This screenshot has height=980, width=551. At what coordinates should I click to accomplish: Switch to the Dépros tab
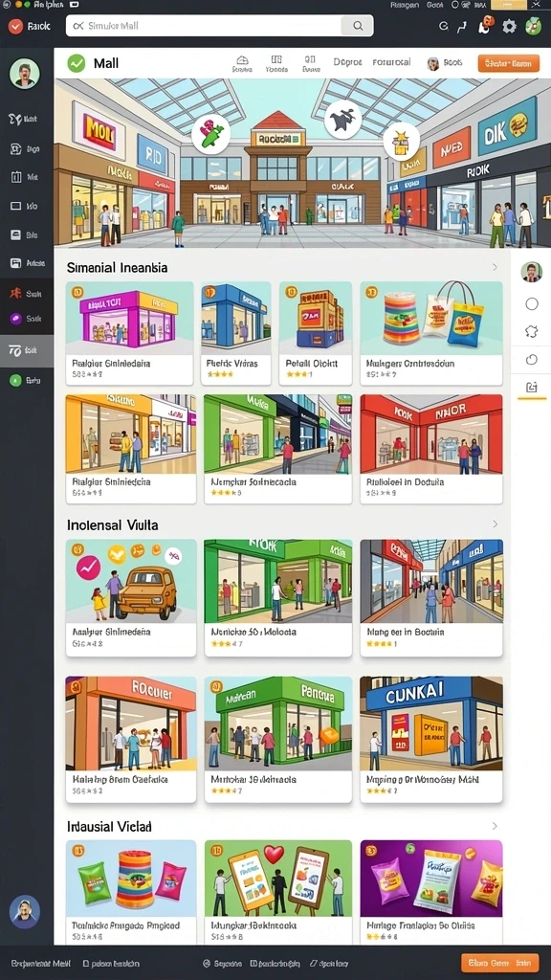point(347,62)
